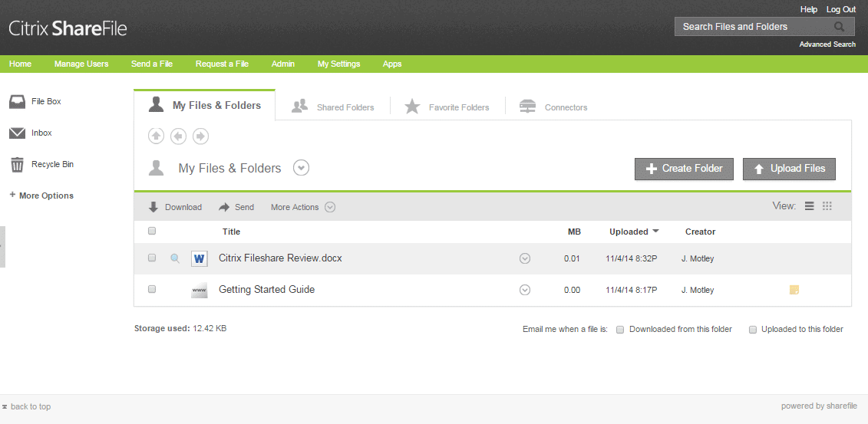Open dropdown arrow next to My Files & Folders heading

[301, 167]
